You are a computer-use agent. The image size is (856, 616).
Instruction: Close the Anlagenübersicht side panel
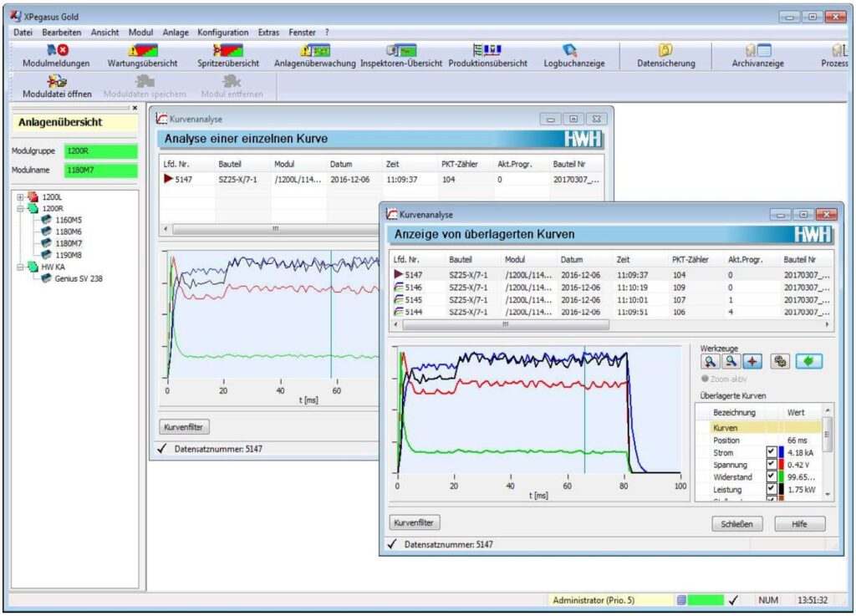pyautogui.click(x=135, y=108)
